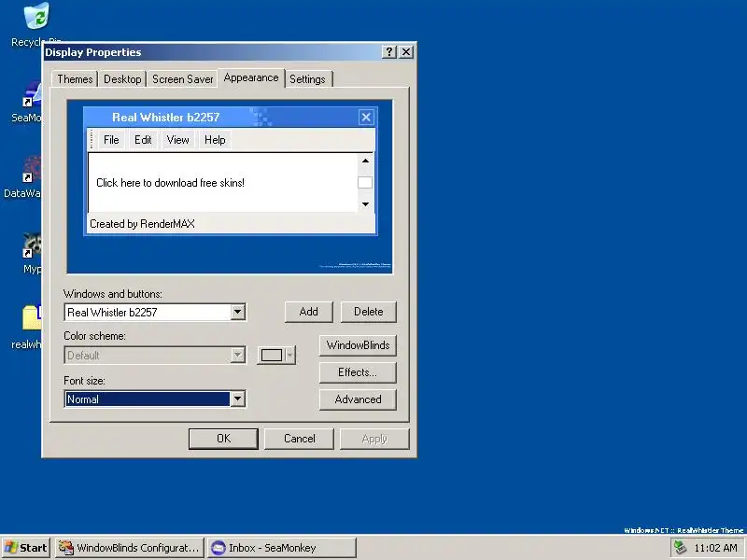The height and width of the screenshot is (560, 747).
Task: Open the color swatch picker button
Action: pos(272,356)
